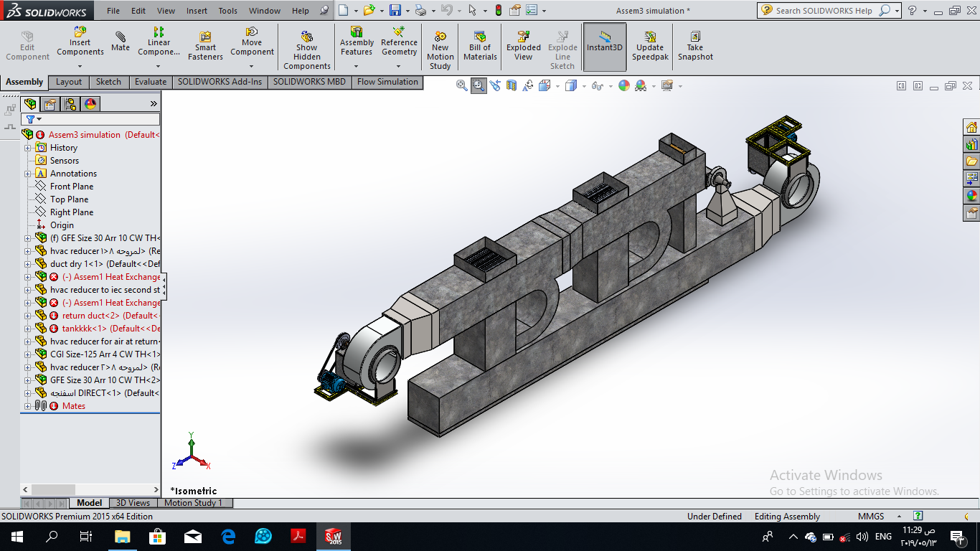Open Microsoft Edge from taskbar
Image resolution: width=980 pixels, height=551 pixels.
point(228,537)
